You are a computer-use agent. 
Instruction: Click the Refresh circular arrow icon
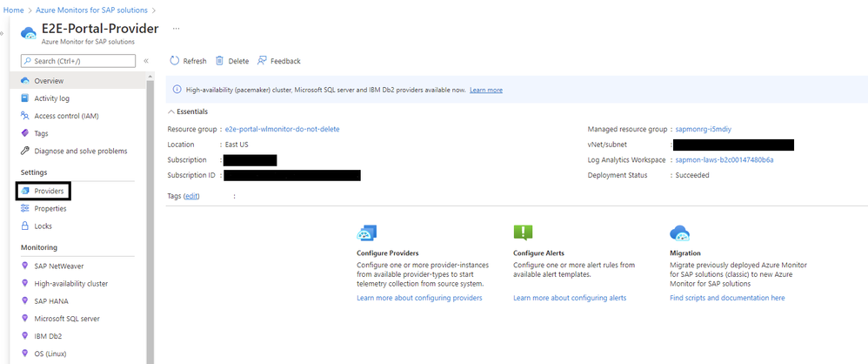[174, 60]
